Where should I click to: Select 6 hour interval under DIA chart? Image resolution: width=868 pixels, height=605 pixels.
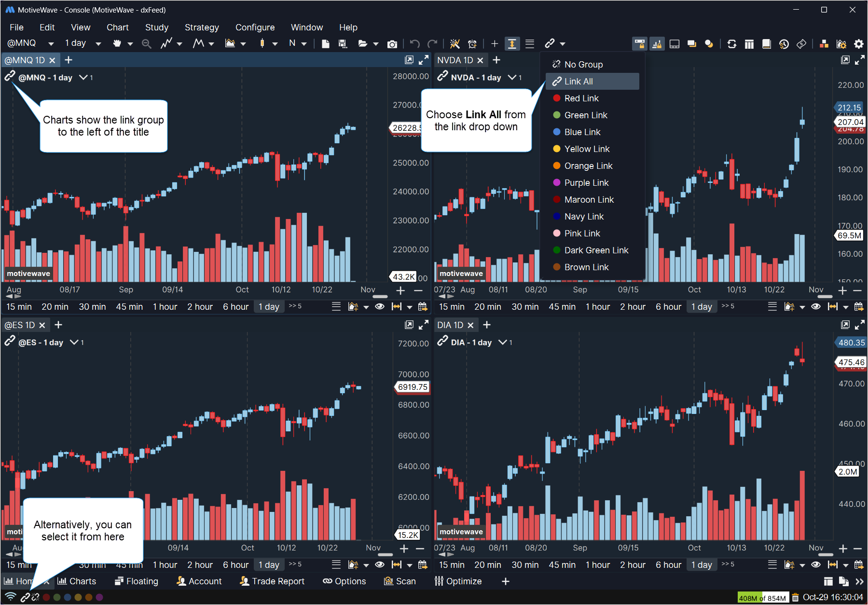668,565
